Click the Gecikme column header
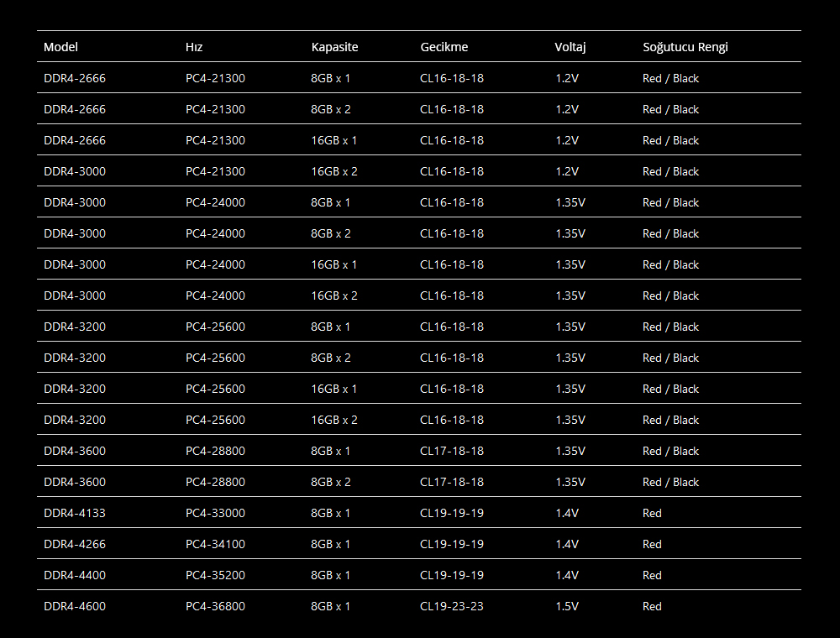 [x=444, y=47]
